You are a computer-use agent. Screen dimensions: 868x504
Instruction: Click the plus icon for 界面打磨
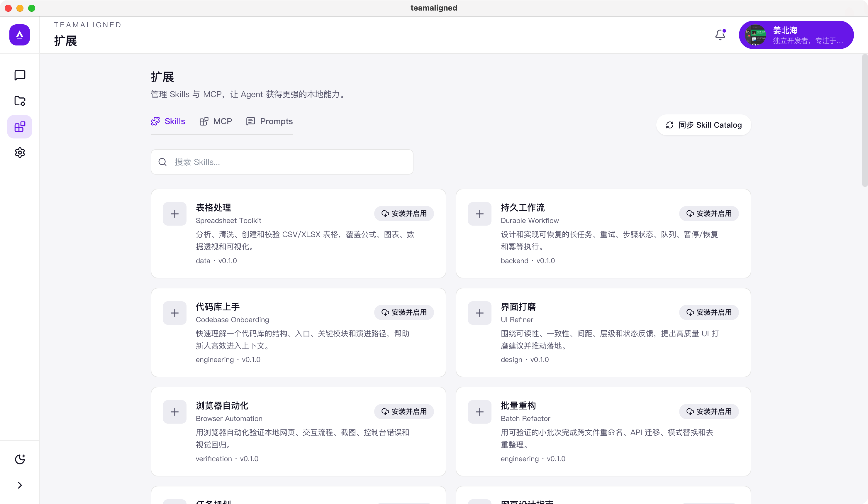click(x=479, y=313)
